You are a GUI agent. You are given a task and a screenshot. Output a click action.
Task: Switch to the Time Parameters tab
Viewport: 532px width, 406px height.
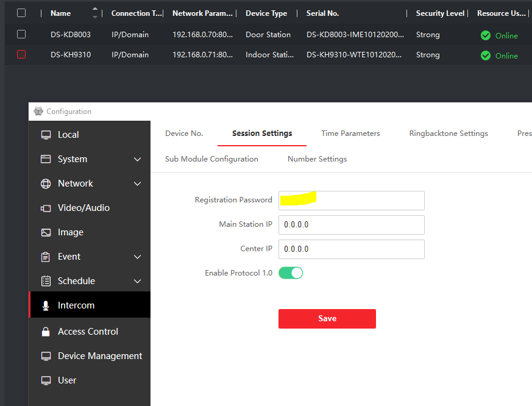click(x=350, y=134)
